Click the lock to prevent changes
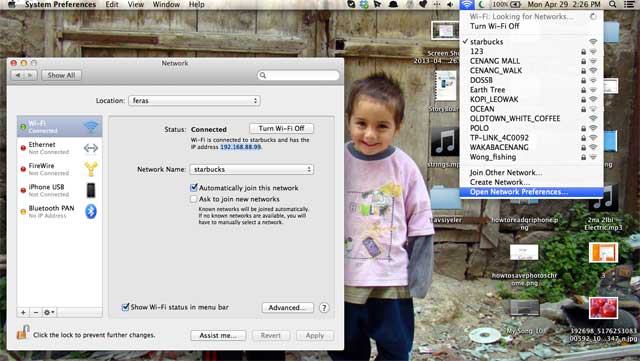640x361 pixels. (22, 333)
